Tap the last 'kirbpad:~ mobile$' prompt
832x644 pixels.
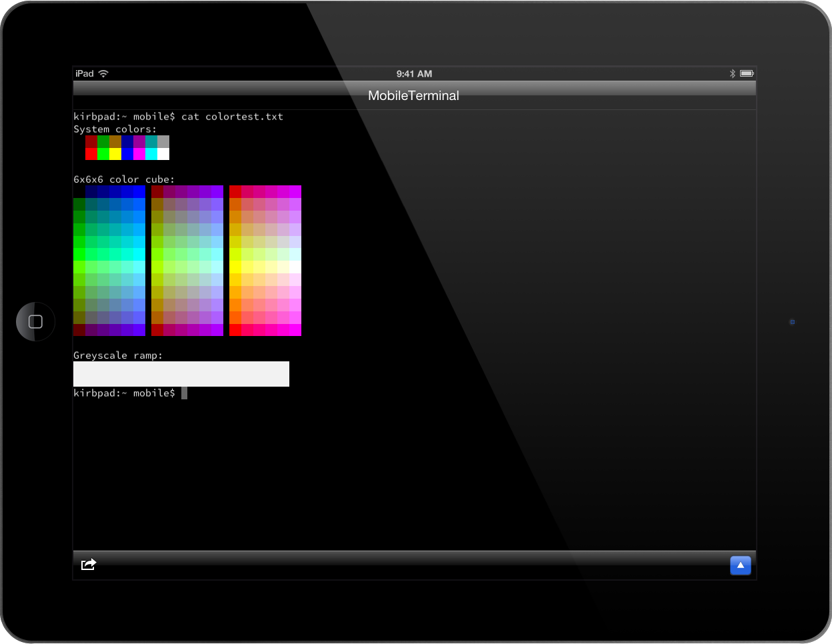point(124,393)
